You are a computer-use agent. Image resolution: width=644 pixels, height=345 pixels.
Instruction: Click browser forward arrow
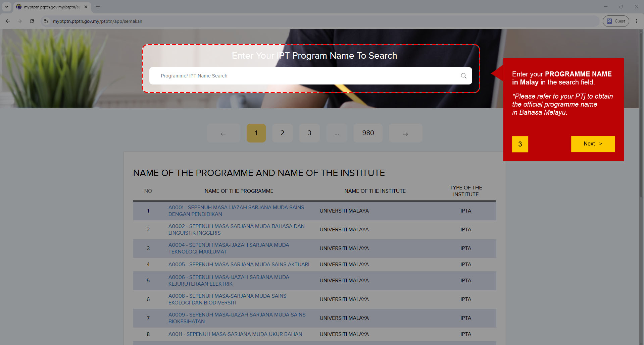point(20,21)
